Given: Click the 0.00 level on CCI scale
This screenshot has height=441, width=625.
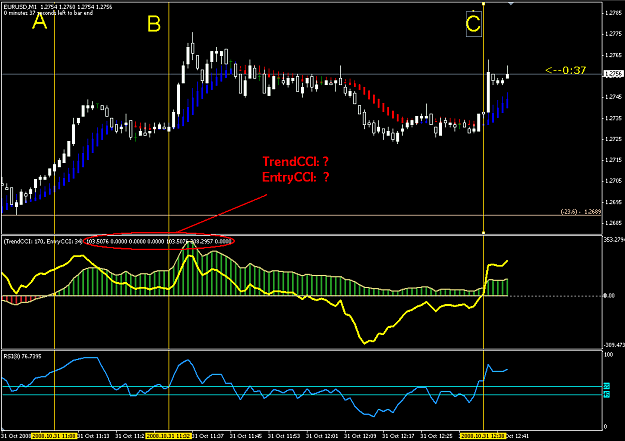Looking at the screenshot, I should coord(609,296).
